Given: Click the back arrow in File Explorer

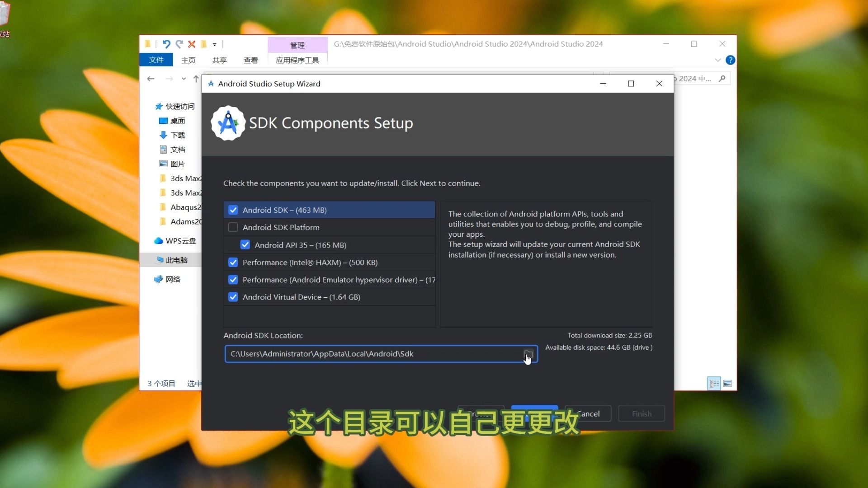Looking at the screenshot, I should click(151, 79).
